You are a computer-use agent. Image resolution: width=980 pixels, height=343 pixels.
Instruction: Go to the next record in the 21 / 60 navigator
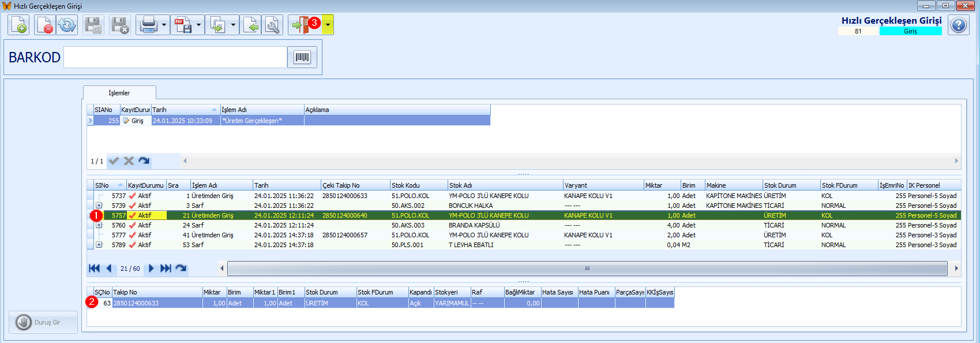(151, 269)
